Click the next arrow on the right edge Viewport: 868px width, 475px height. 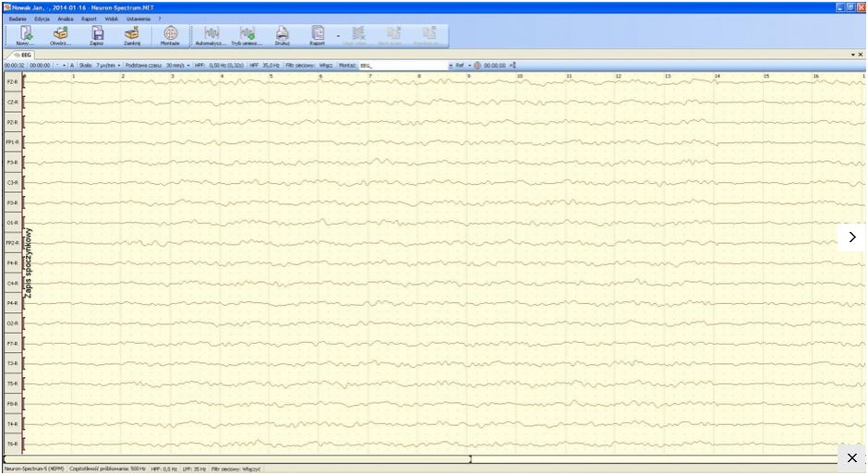click(851, 237)
